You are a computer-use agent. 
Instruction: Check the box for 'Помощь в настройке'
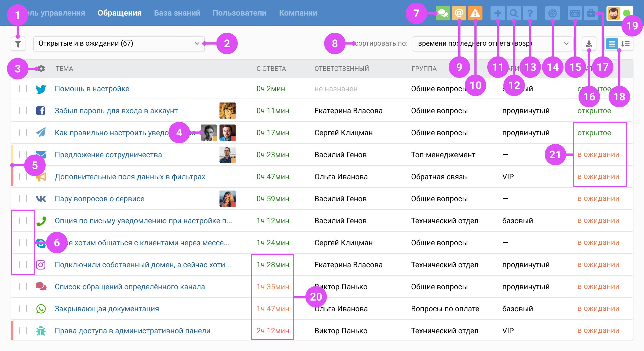(23, 89)
